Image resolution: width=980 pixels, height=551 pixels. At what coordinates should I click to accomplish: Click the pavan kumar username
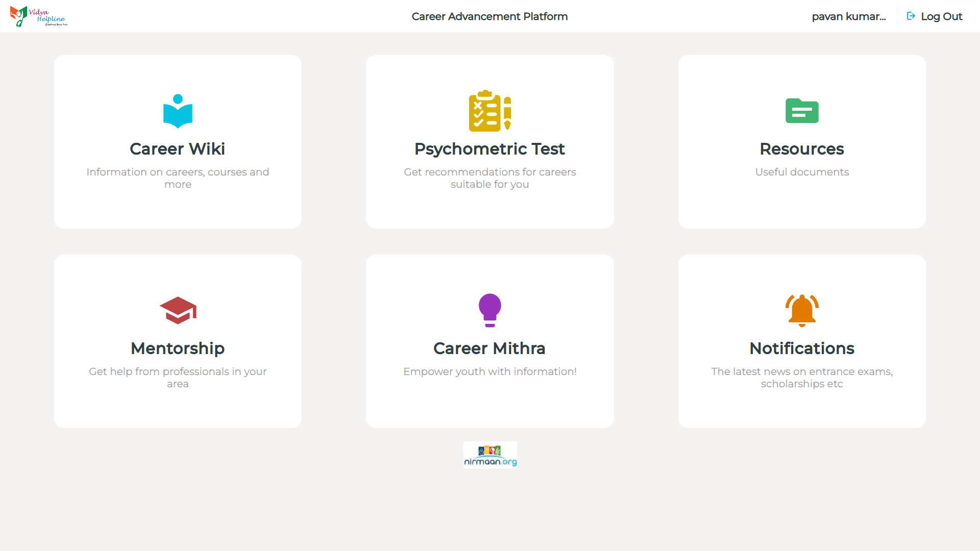(x=848, y=16)
